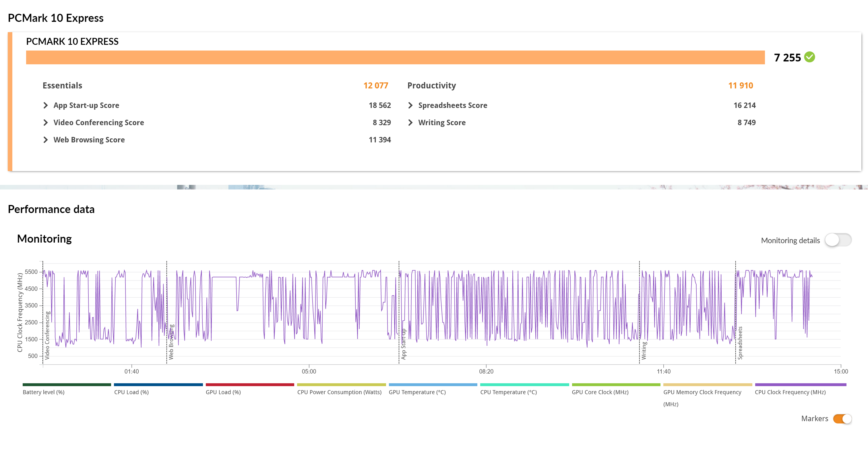Toggle GPU Temperature legend swatch
The width and height of the screenshot is (868, 449).
tap(433, 385)
